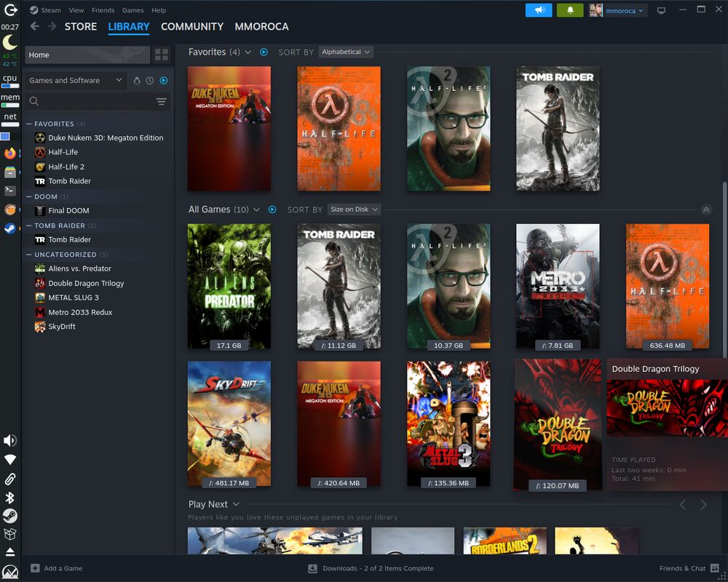
Task: Collapse All Games shelf with up chevrons
Action: [706, 210]
